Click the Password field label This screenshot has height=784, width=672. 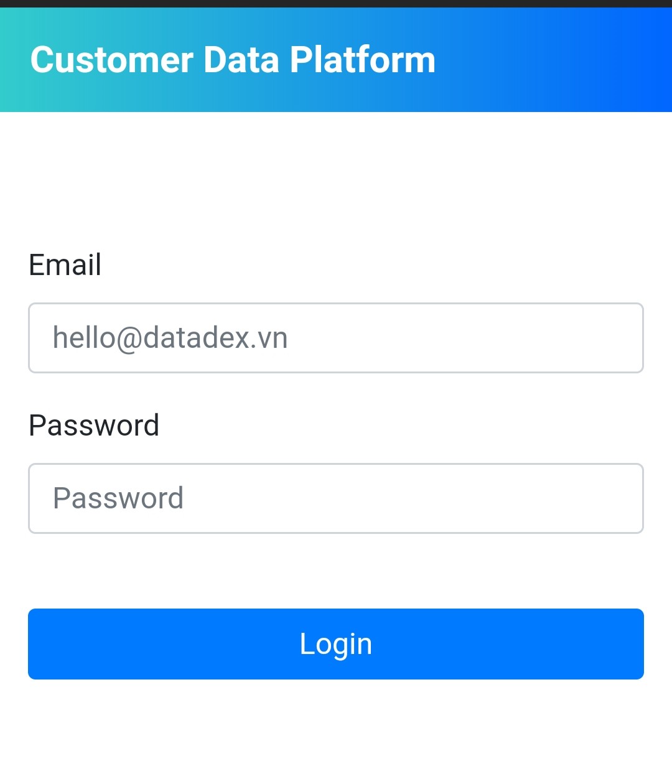pyautogui.click(x=94, y=426)
